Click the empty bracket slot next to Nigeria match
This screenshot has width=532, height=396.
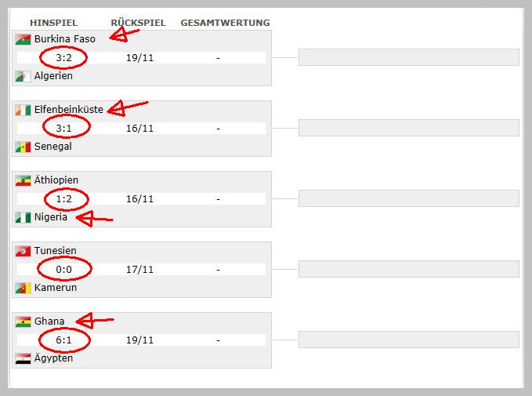409,198
